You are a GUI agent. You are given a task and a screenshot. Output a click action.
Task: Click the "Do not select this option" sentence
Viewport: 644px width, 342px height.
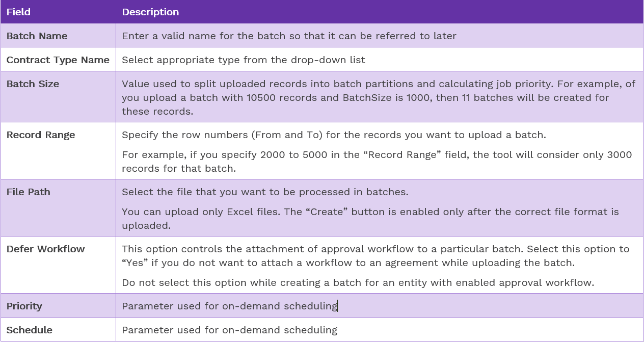click(x=358, y=282)
